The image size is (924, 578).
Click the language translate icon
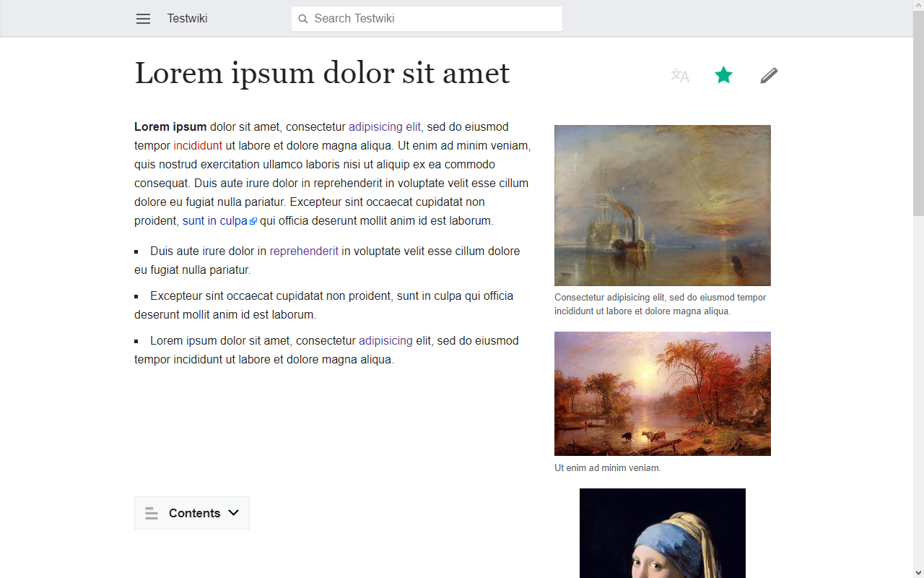680,75
